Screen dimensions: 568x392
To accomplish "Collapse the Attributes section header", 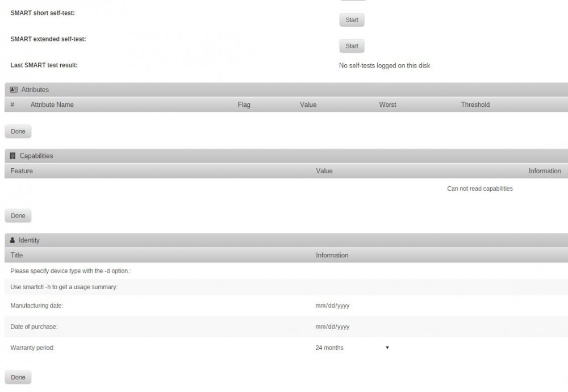I will point(286,90).
